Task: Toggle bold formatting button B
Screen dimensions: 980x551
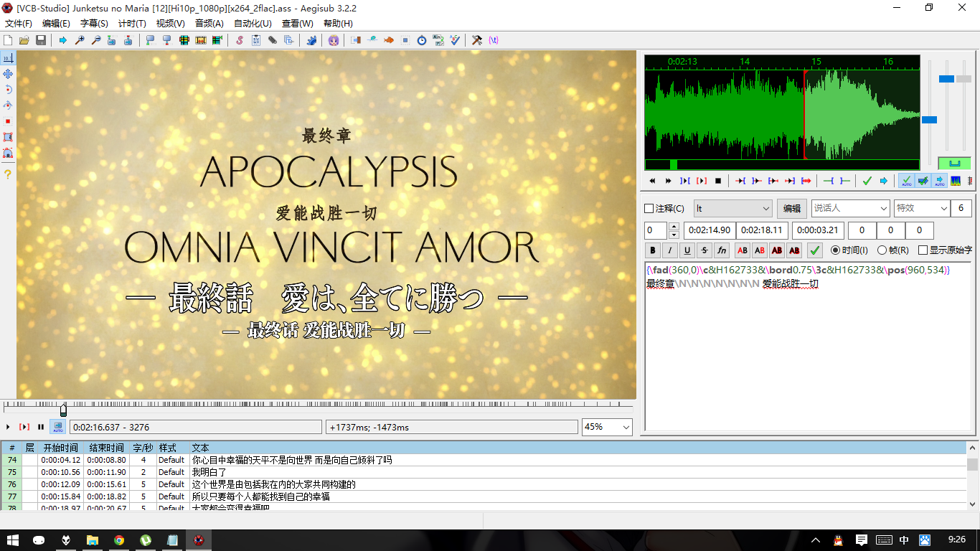Action: click(x=653, y=250)
